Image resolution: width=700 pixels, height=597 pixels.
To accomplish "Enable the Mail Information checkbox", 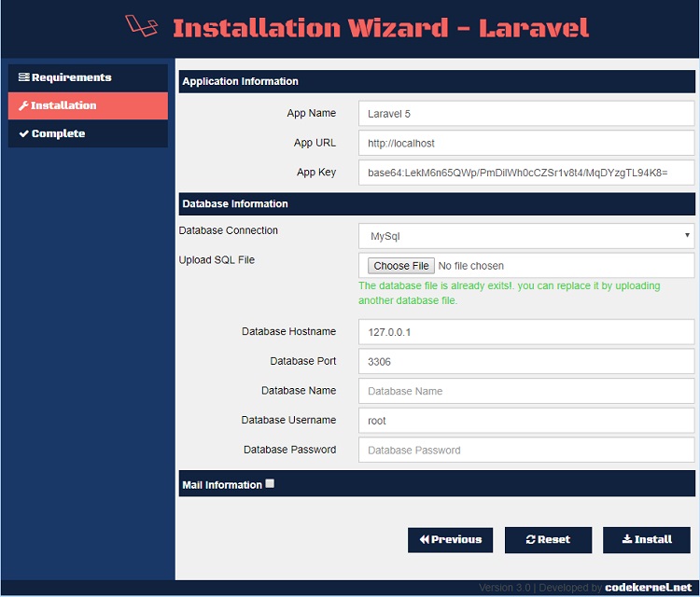I will click(270, 483).
